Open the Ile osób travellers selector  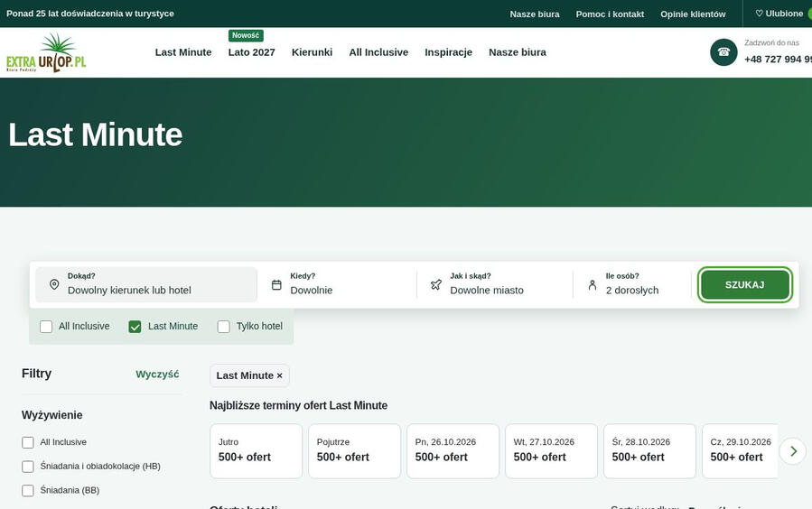pyautogui.click(x=634, y=284)
